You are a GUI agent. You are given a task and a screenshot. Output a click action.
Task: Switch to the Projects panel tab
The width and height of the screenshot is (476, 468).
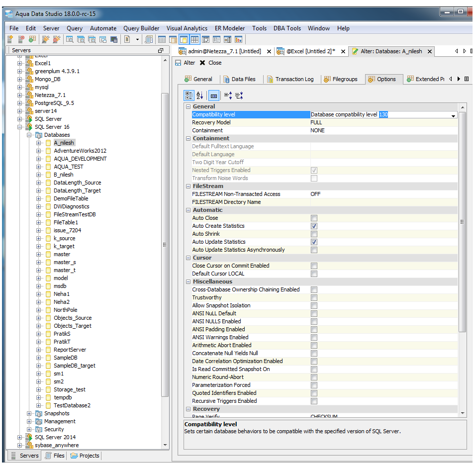pyautogui.click(x=85, y=456)
